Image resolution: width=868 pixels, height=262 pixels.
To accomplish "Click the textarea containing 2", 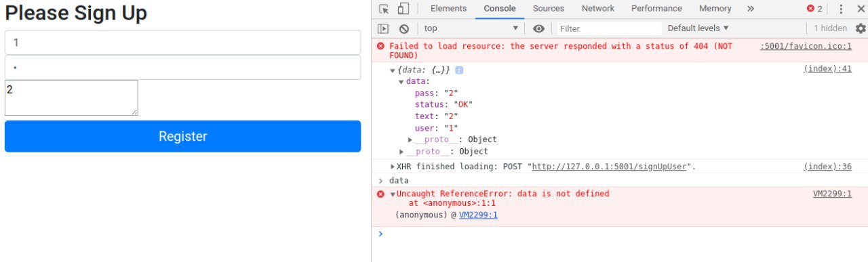I will click(x=71, y=97).
